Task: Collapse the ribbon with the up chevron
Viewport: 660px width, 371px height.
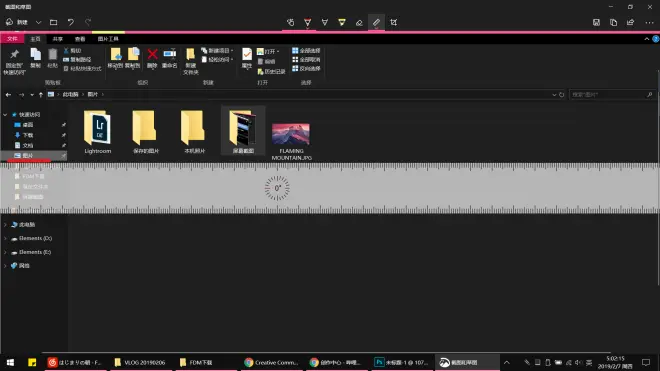Action: click(647, 39)
